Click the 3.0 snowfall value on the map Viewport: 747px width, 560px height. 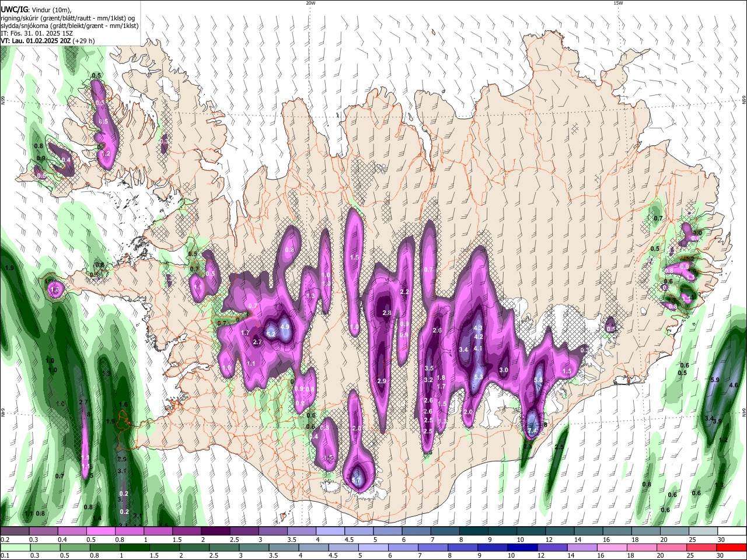(x=504, y=370)
